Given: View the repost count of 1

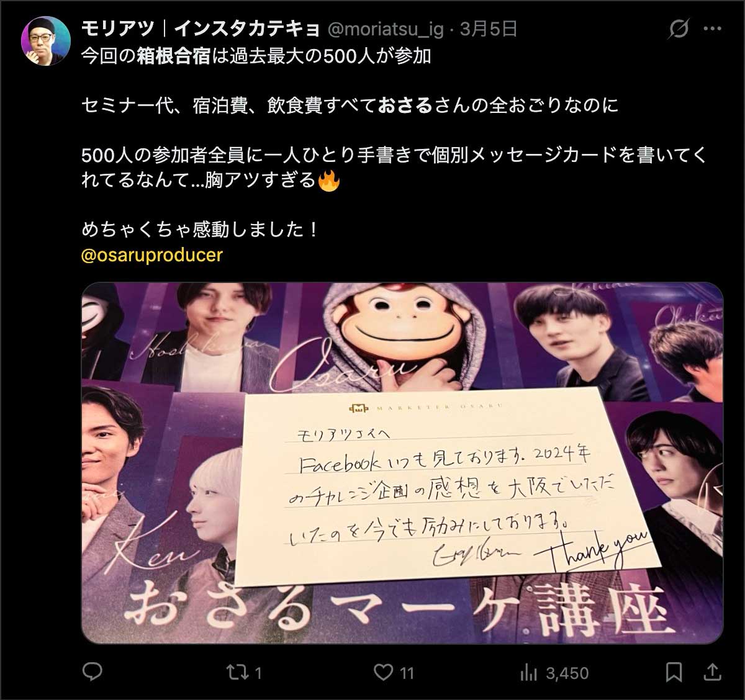Looking at the screenshot, I should (x=258, y=673).
